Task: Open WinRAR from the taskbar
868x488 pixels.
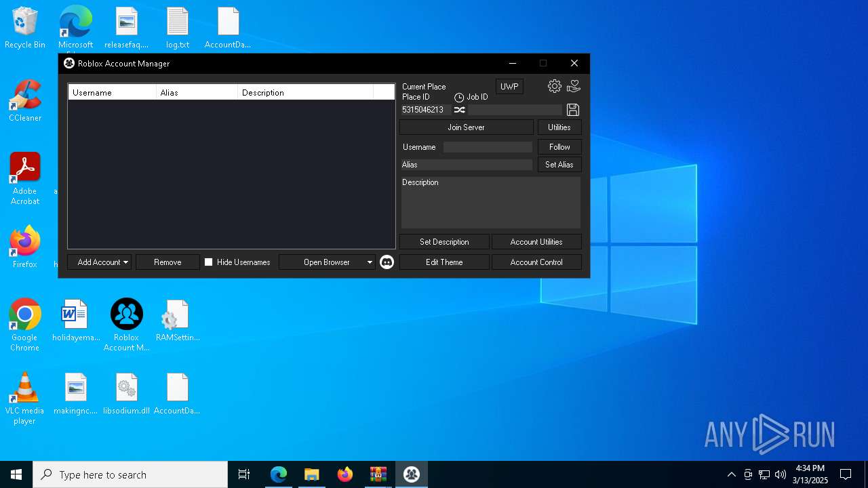Action: (x=378, y=474)
